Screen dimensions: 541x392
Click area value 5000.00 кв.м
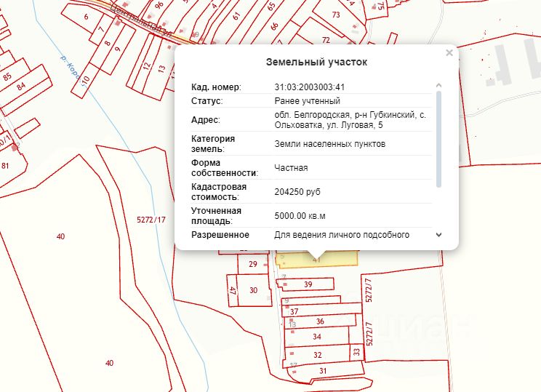300,216
